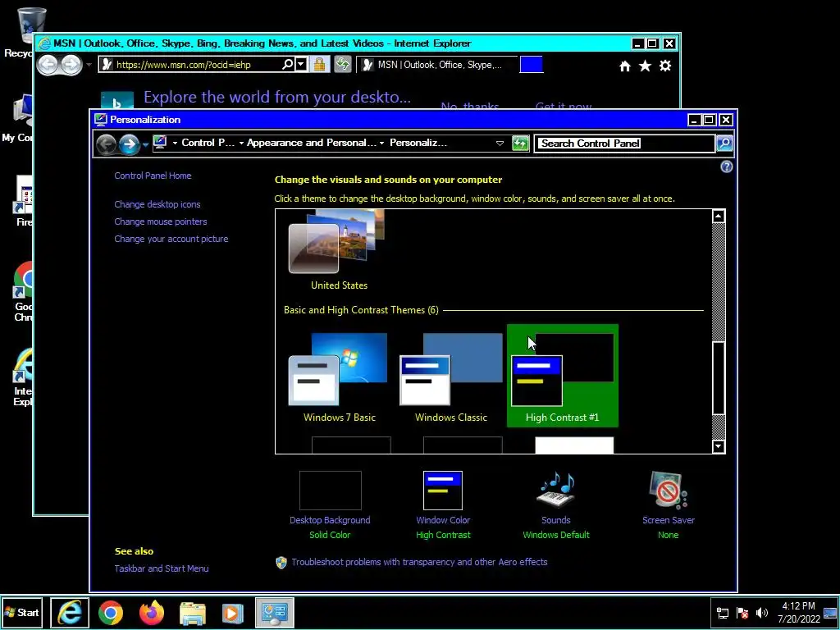840x630 pixels.
Task: Click the Screen Saver None label
Action: (668, 535)
